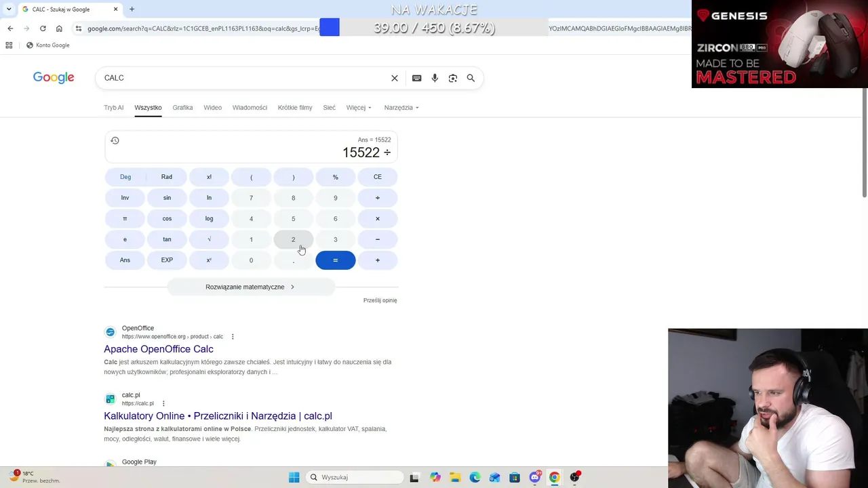The image size is (868, 488).
Task: Click the sin function key
Action: (167, 198)
